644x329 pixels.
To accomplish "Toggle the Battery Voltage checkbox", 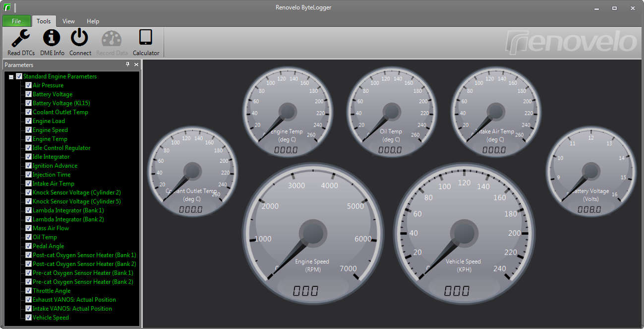I will [28, 94].
